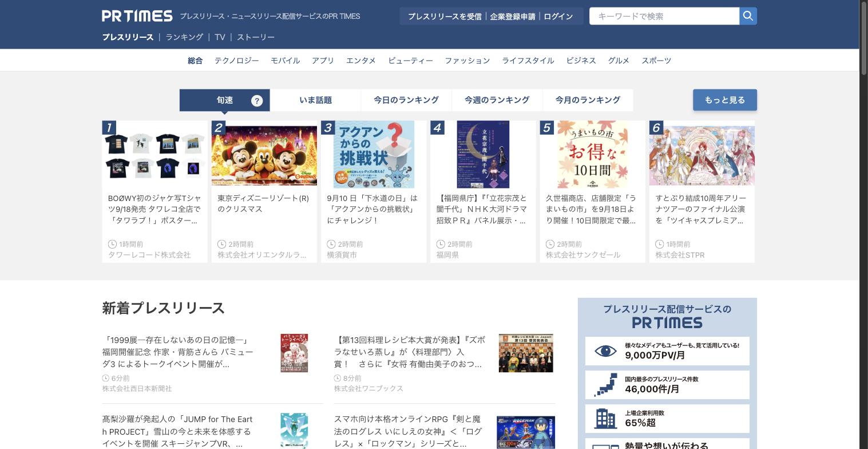The image size is (868, 449).
Task: Click the clock icon by 6分前
Action: point(106,378)
